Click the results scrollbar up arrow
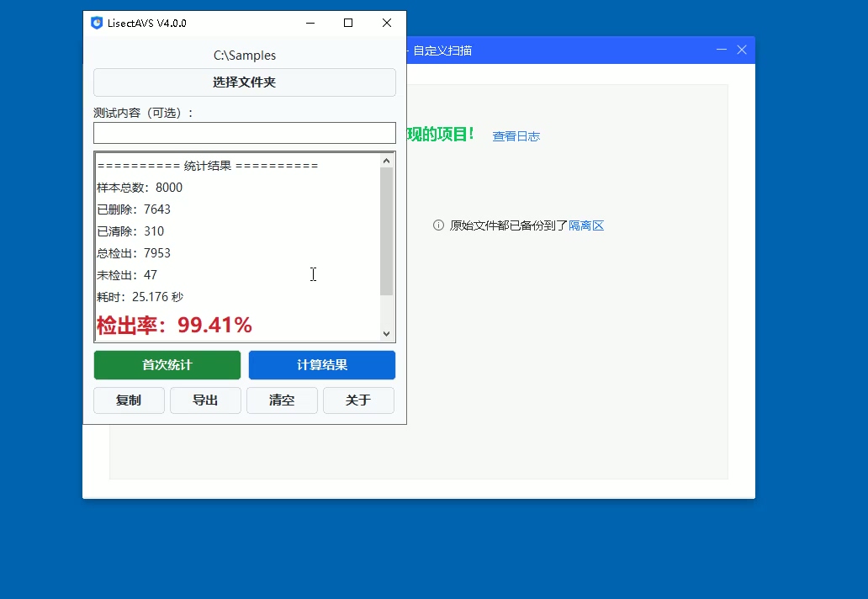Viewport: 868px width, 599px height. [x=386, y=161]
